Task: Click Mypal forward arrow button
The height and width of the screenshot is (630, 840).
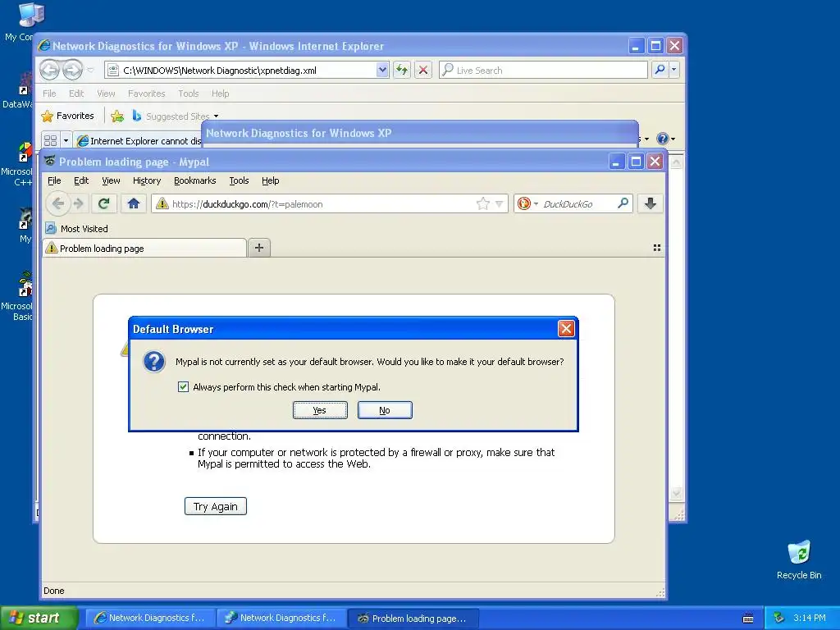Action: click(79, 203)
